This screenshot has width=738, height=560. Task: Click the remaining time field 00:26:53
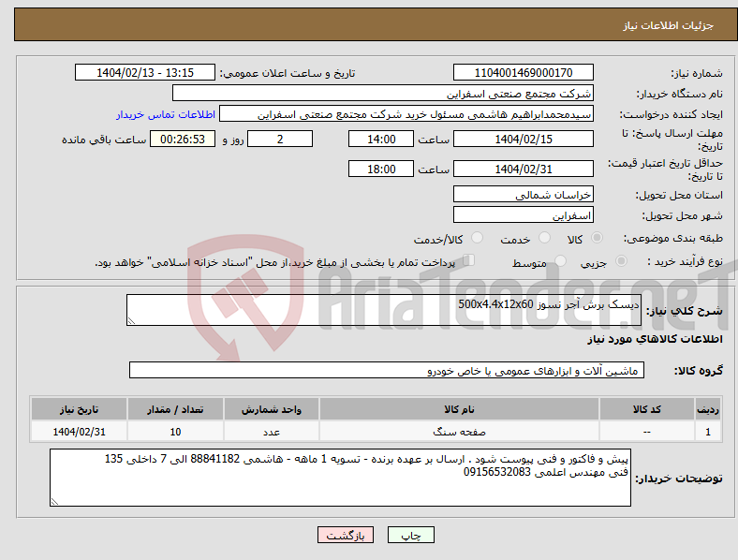point(183,139)
